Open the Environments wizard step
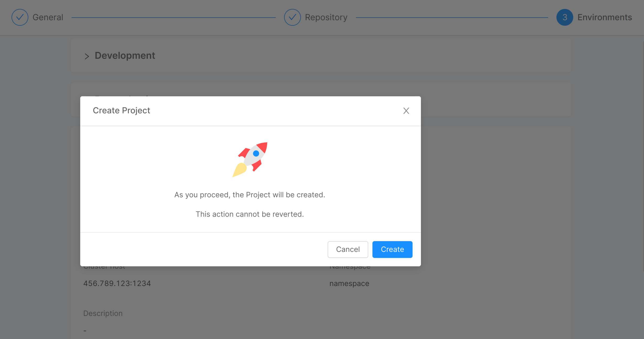Screen dimensions: 644x339 (605, 17)
